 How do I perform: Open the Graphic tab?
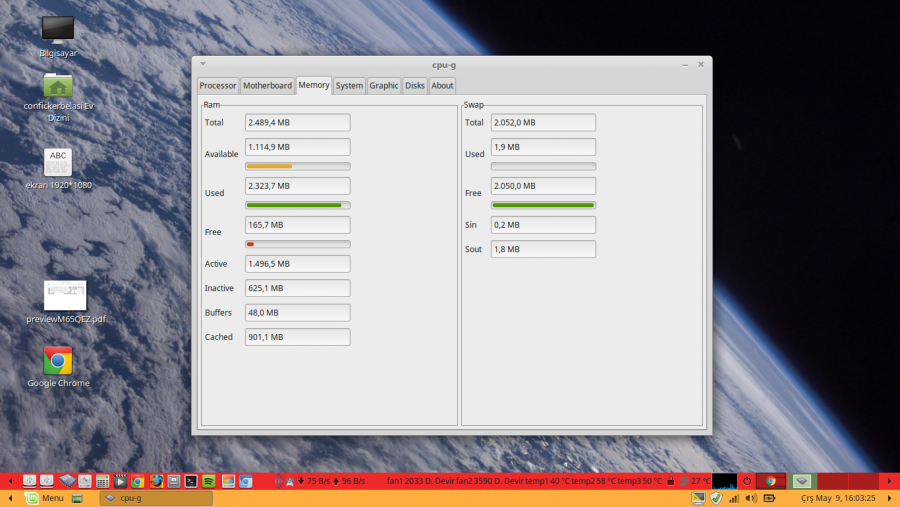click(x=384, y=86)
